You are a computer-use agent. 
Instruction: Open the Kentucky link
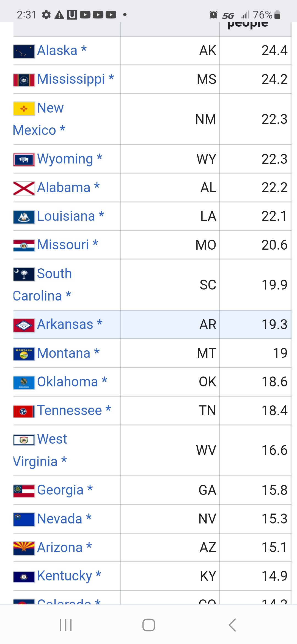click(65, 576)
